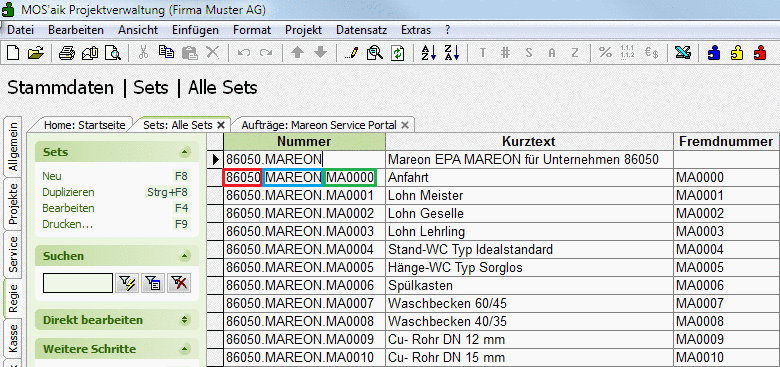Viewport: 780px width, 367px height.
Task: Click the Paste clipboard icon
Action: [190, 53]
